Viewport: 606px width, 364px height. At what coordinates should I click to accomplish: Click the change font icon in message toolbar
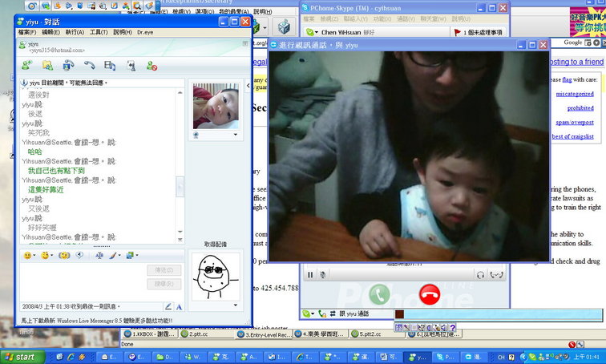tap(99, 256)
